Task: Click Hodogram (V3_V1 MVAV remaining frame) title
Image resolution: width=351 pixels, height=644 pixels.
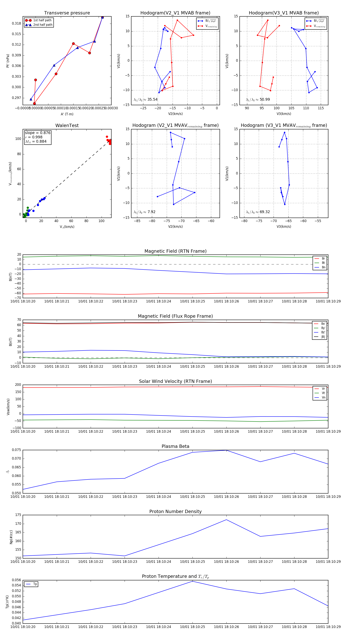Action: (x=284, y=125)
